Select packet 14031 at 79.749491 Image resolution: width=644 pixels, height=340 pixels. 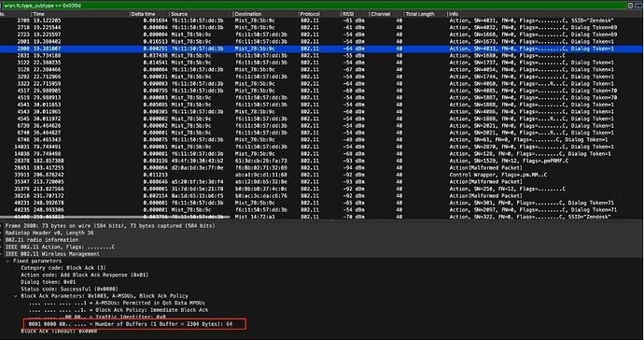(322, 147)
